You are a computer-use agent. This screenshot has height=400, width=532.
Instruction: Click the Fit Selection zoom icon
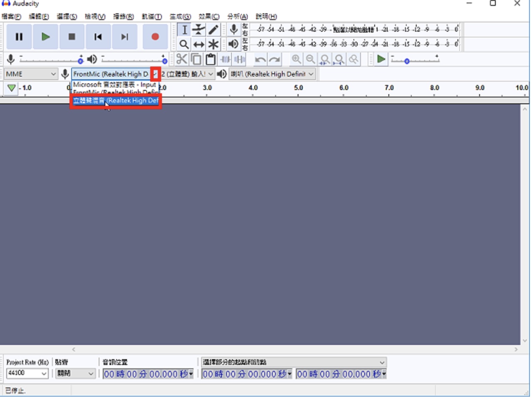pos(325,59)
